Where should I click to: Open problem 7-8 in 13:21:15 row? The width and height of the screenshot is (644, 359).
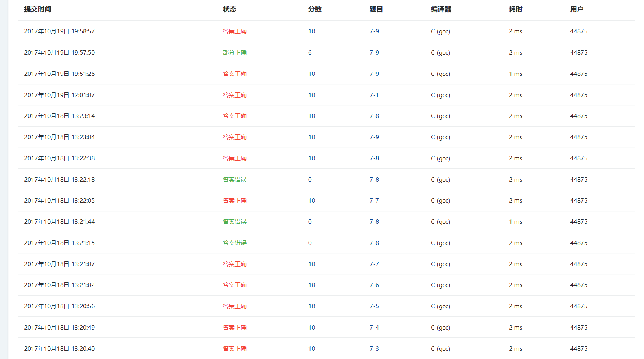374,243
